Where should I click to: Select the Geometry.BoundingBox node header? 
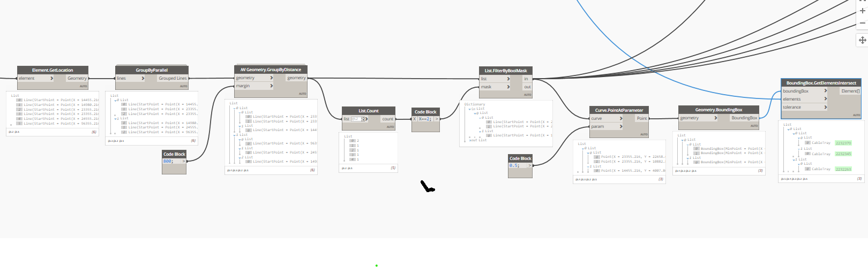tap(719, 110)
